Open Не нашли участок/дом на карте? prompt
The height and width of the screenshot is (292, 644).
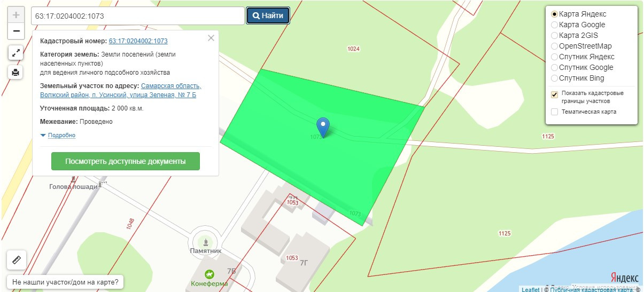(x=65, y=282)
